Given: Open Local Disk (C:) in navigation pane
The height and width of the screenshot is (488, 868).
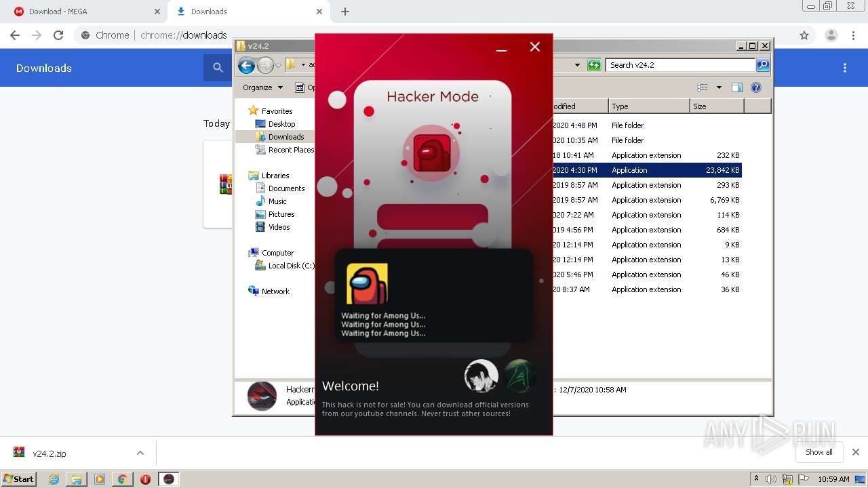Looking at the screenshot, I should 291,266.
